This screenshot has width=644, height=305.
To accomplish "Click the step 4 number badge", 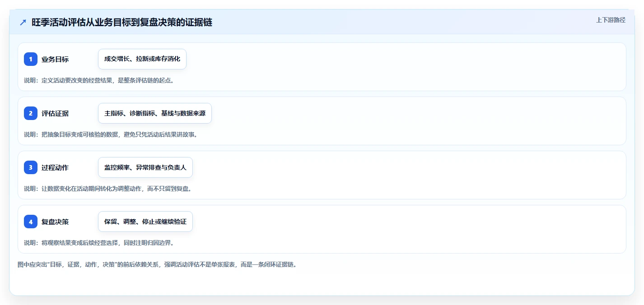I will coord(31,222).
